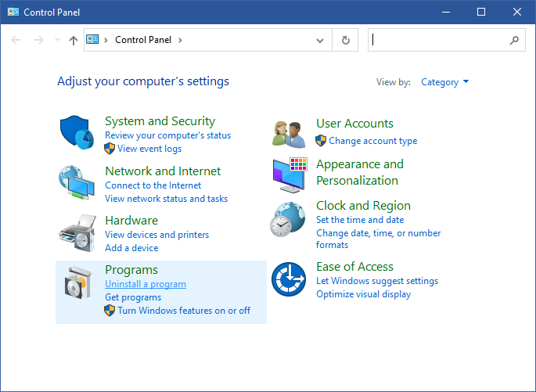This screenshot has height=392, width=536.
Task: Expand the address bar history dropdown
Action: (x=320, y=41)
